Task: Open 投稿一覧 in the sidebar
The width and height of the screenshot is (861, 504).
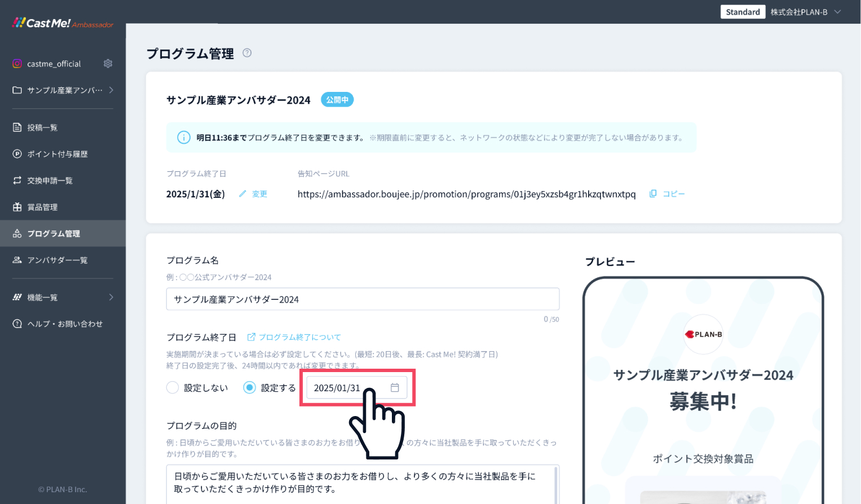Action: pyautogui.click(x=42, y=127)
